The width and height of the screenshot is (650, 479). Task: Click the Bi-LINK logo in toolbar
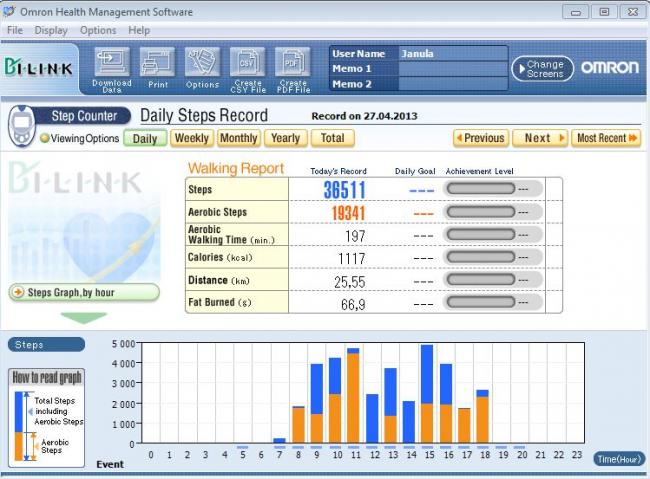(35, 67)
